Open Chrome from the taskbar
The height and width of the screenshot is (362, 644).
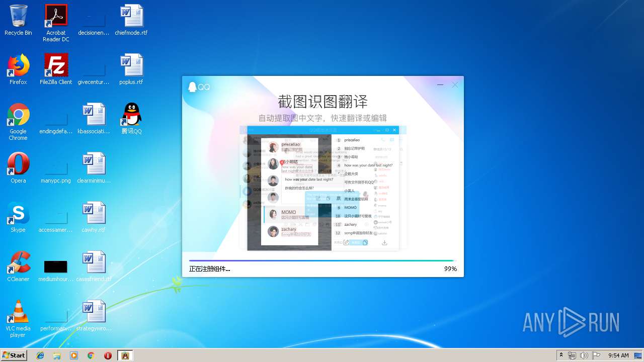[x=91, y=355]
